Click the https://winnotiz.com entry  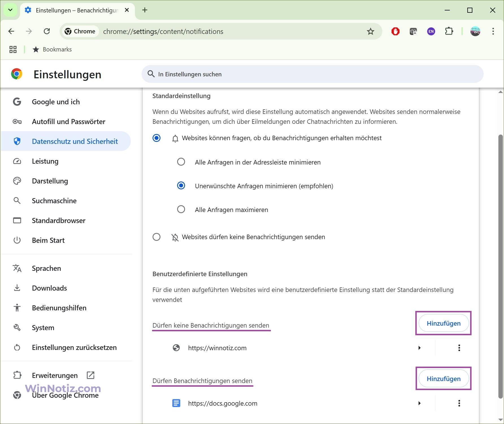[x=217, y=348]
